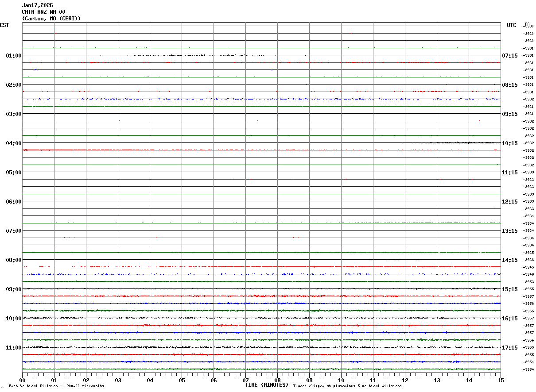Click the 07:15 UTC time label
The width and height of the screenshot is (536, 392).
[x=510, y=56]
